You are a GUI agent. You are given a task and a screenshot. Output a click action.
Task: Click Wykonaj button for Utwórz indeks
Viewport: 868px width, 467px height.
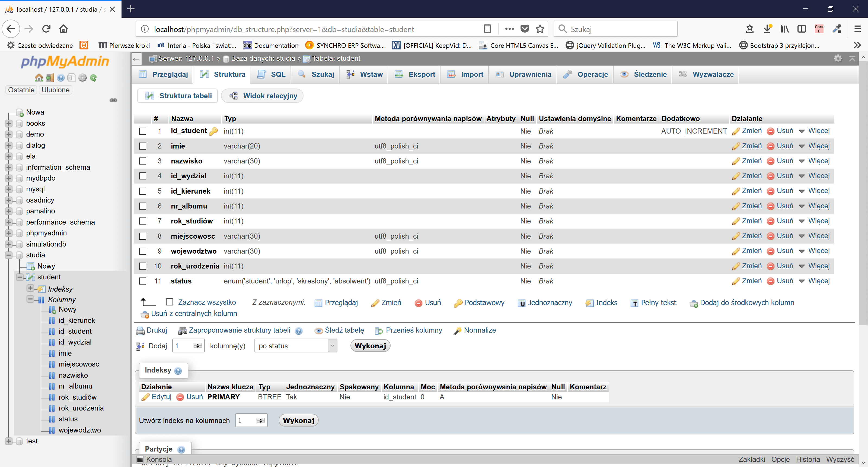pyautogui.click(x=298, y=421)
